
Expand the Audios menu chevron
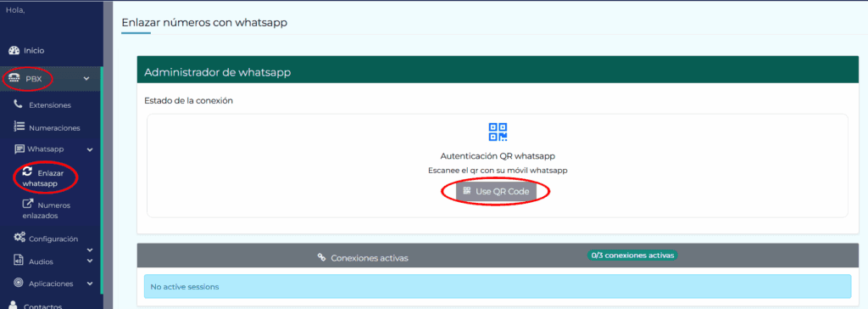pos(90,261)
